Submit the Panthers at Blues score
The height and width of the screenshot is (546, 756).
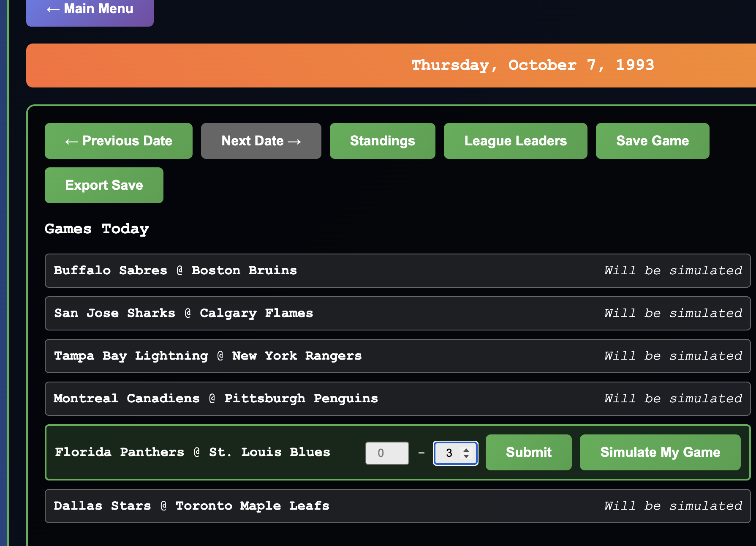coord(528,452)
